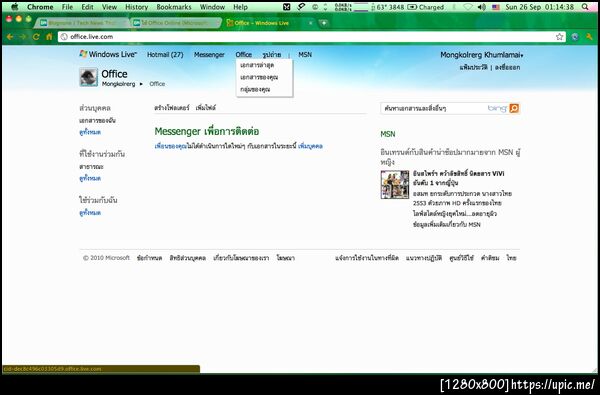Click the battery Charged status icon

tap(425, 7)
